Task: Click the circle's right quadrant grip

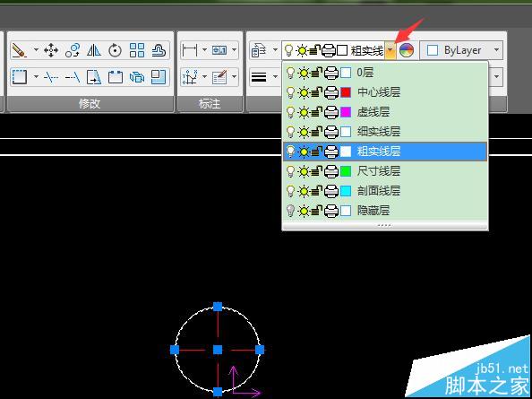Action: click(260, 350)
